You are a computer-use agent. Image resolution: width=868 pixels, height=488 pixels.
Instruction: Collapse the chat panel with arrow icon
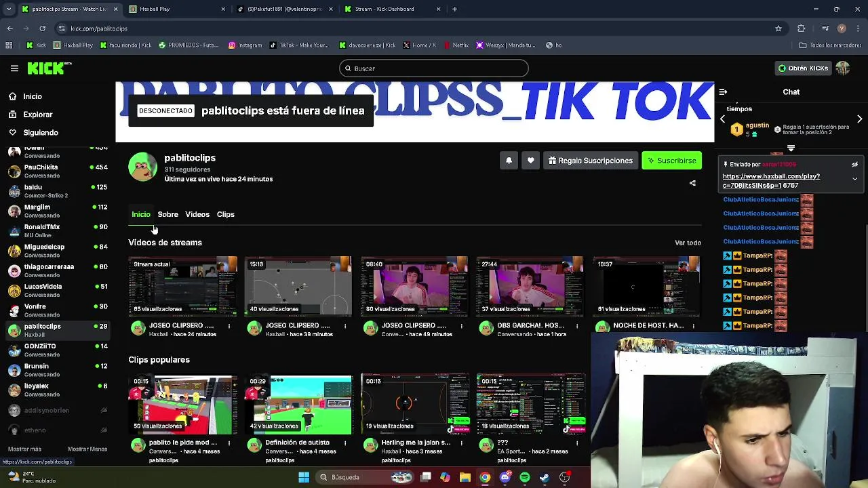click(723, 91)
